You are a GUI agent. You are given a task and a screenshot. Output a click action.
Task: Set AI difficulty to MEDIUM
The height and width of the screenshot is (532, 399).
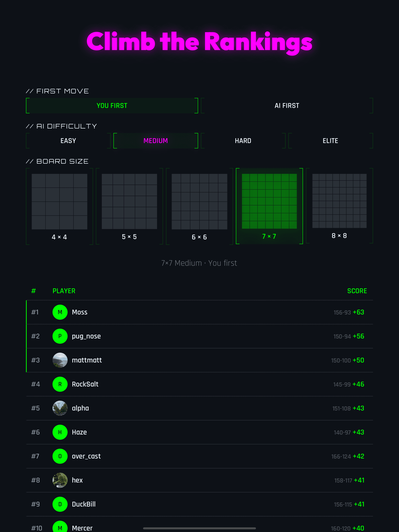coord(155,141)
